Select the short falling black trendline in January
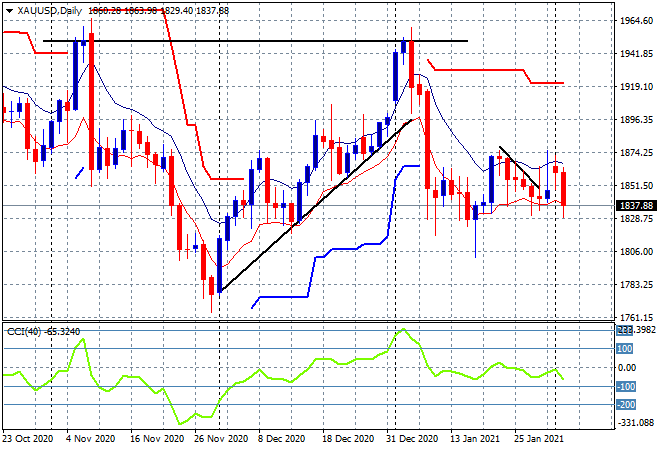660x450 pixels. tap(519, 167)
